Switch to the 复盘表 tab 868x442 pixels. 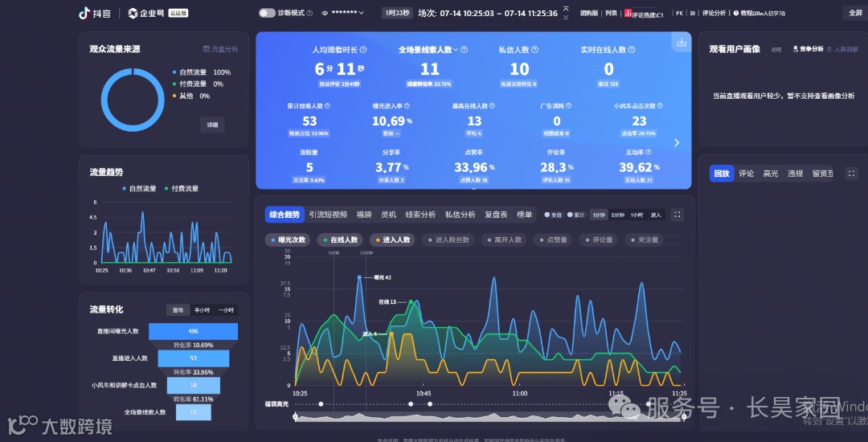pos(497,215)
